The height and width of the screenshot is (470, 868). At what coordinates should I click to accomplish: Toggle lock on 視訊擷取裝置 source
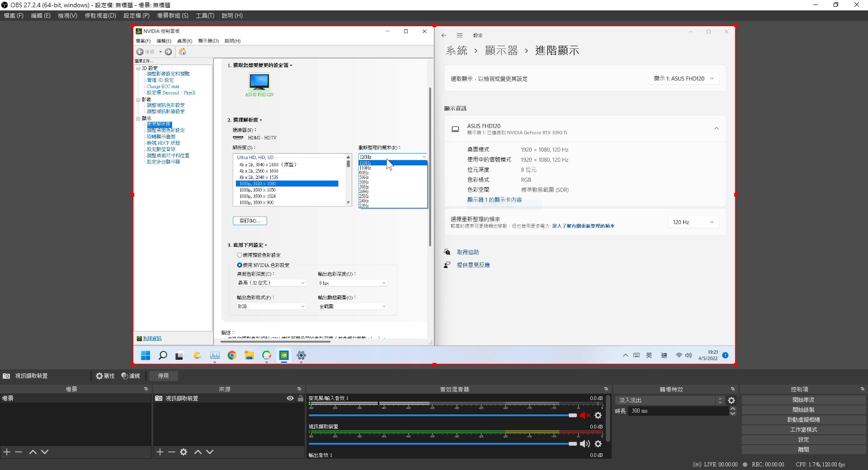click(301, 398)
